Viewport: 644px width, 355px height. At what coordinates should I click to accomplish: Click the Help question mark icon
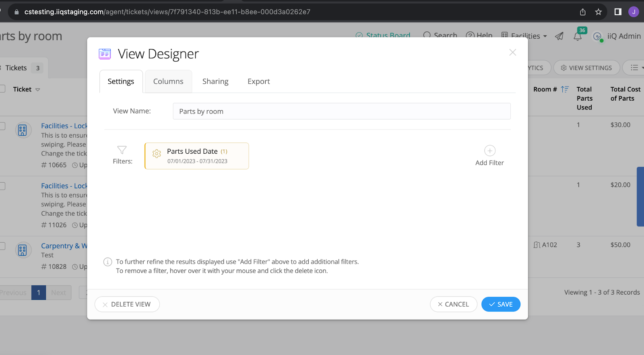(470, 35)
